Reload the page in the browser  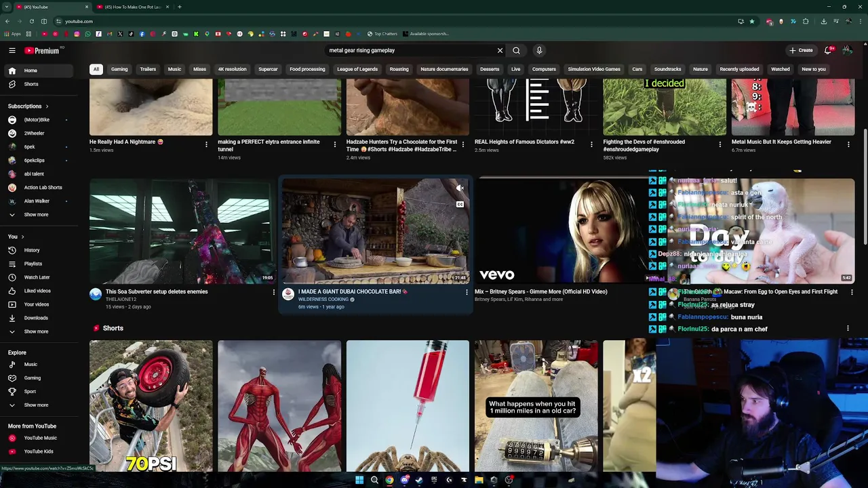click(31, 21)
